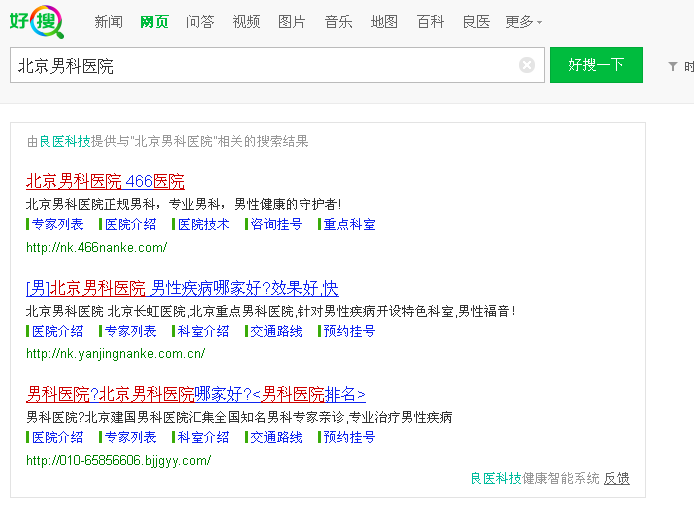Open the 问答 tab

[200, 22]
